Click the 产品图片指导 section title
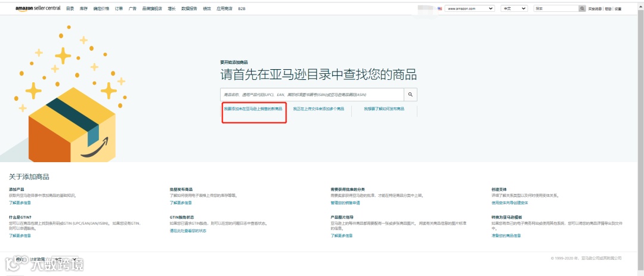The height and width of the screenshot is (276, 644). 342,217
